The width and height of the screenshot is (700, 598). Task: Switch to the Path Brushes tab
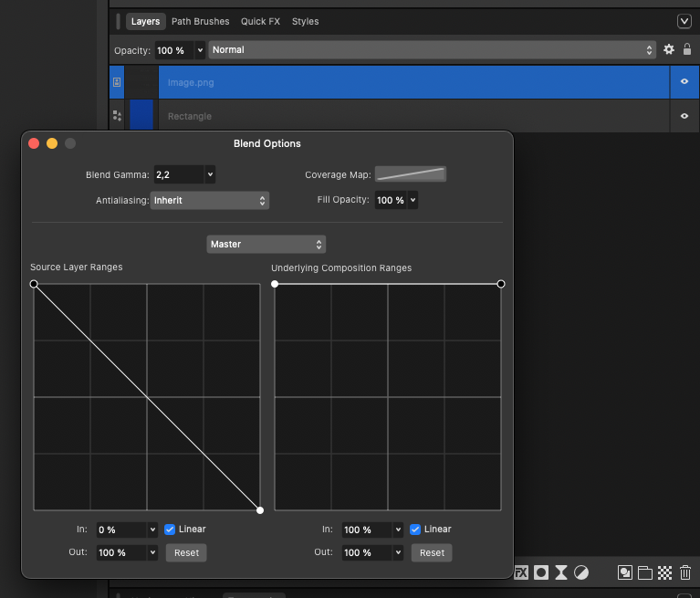[x=200, y=21]
